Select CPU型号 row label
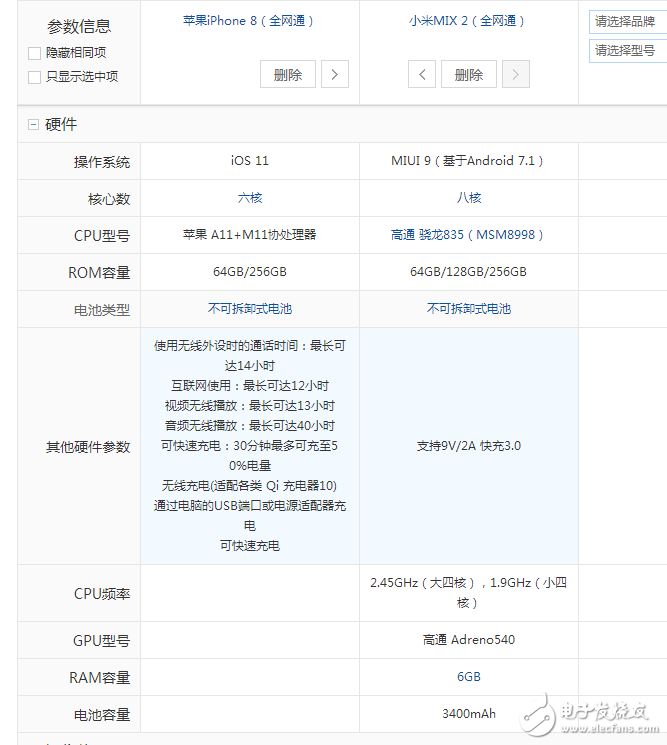This screenshot has height=745, width=667. (x=102, y=236)
